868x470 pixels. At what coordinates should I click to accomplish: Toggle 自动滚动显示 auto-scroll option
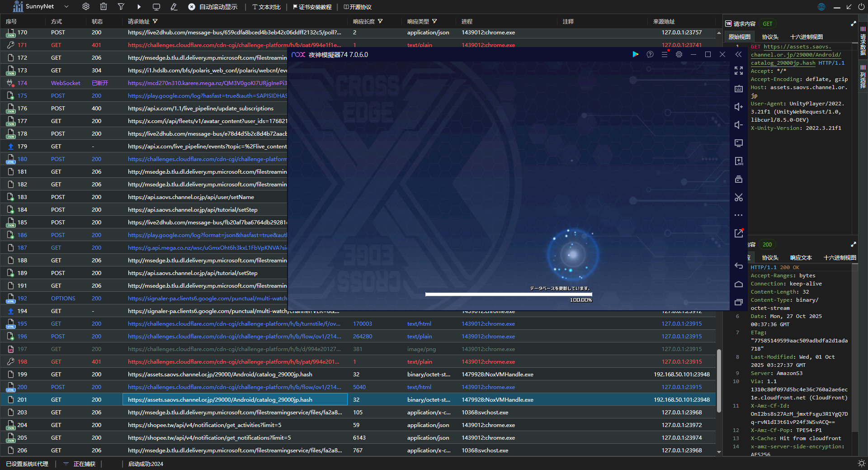[x=213, y=7]
